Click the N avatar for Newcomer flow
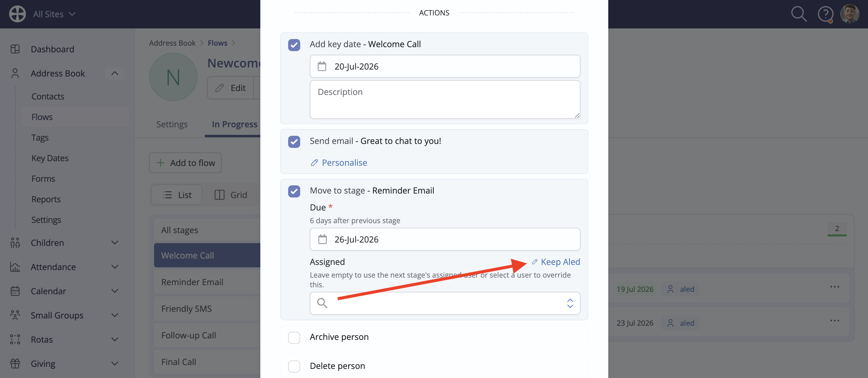 click(x=173, y=77)
